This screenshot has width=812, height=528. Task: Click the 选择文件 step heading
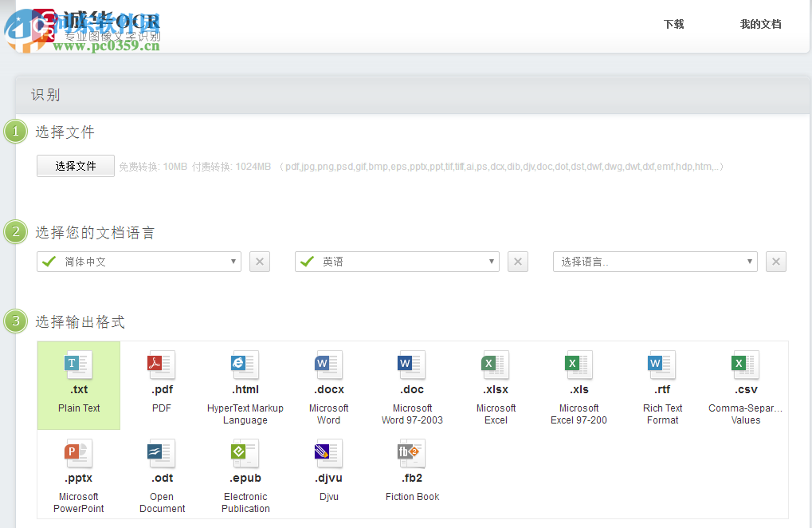(x=65, y=132)
